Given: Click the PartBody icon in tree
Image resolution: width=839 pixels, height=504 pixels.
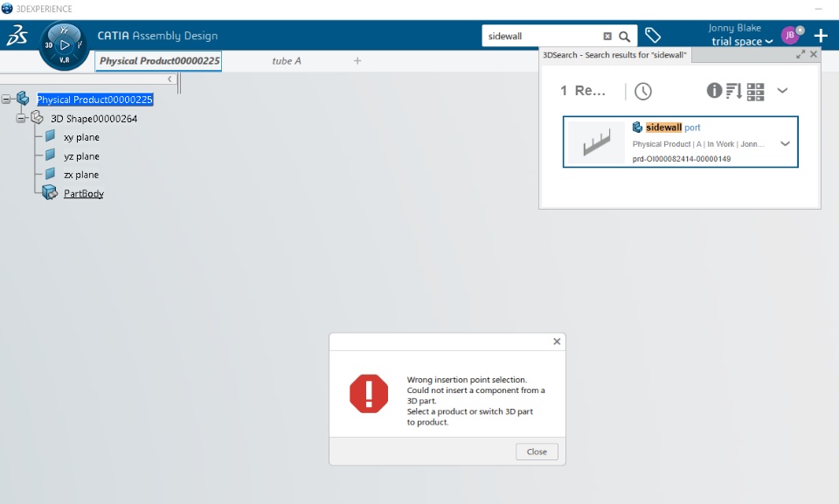Looking at the screenshot, I should tap(50, 192).
